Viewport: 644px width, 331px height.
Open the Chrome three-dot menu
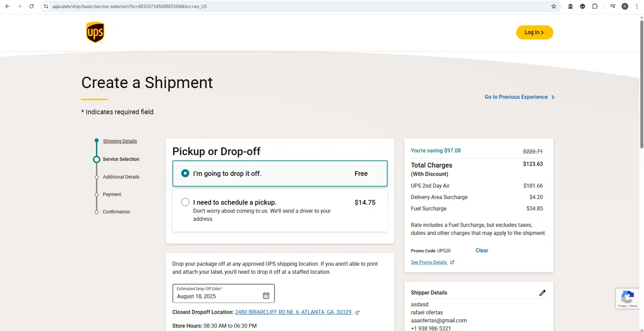point(637,6)
